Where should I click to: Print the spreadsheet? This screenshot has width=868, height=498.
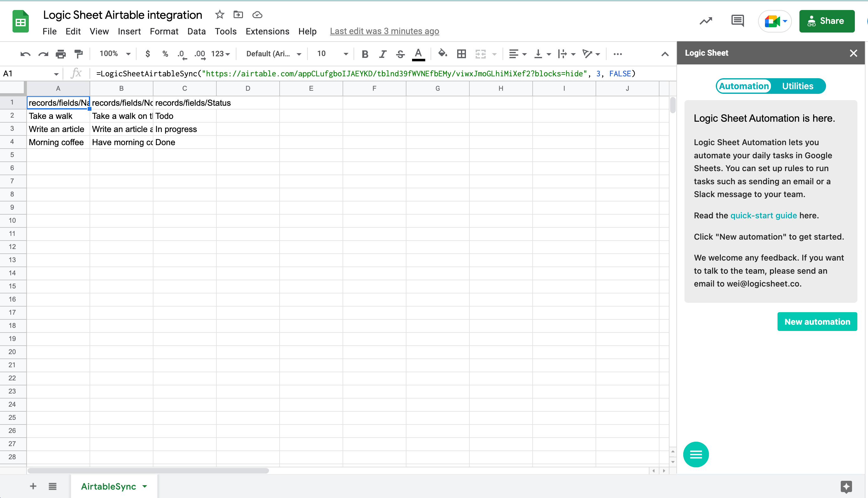(x=60, y=54)
